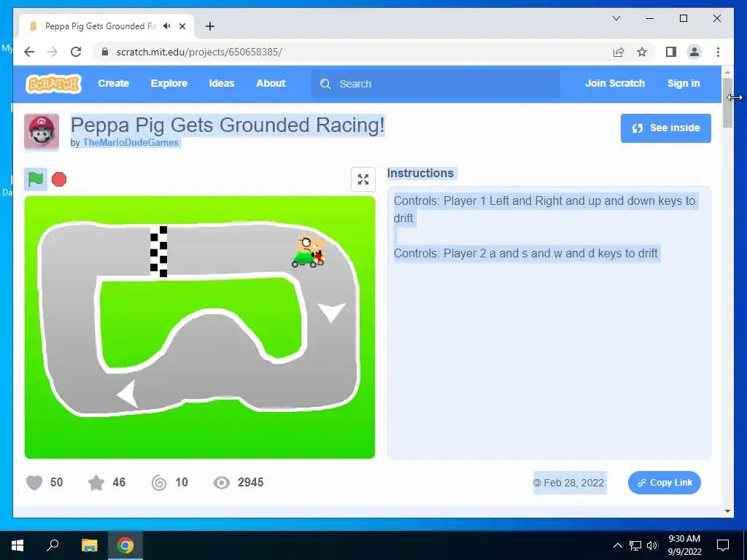Open the Create menu item

(x=113, y=83)
